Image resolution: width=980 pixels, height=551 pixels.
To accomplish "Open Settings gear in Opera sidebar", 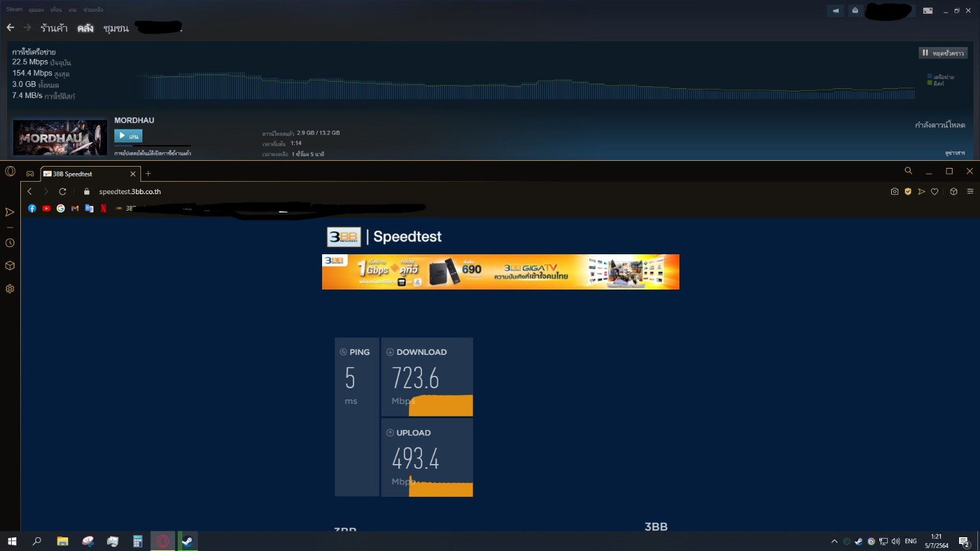I will [10, 289].
